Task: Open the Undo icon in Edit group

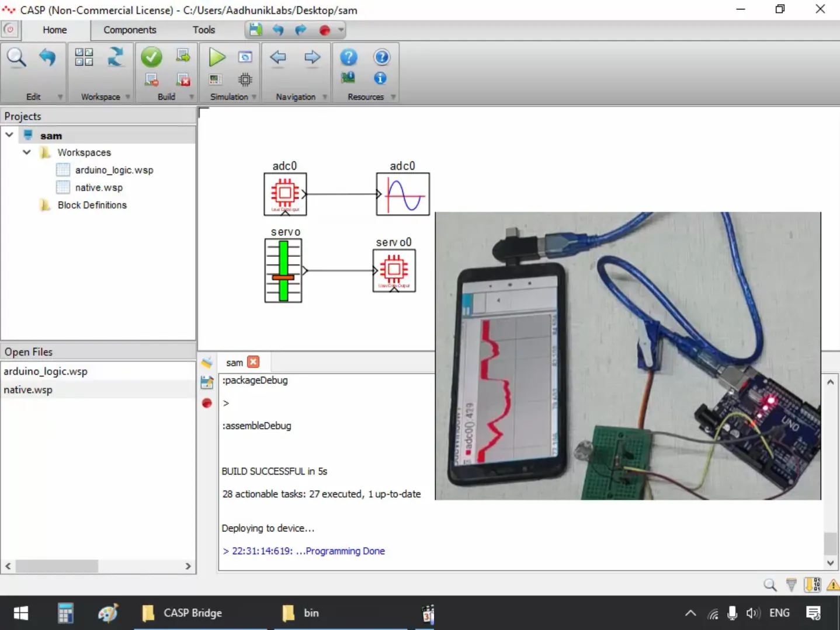Action: [48, 57]
